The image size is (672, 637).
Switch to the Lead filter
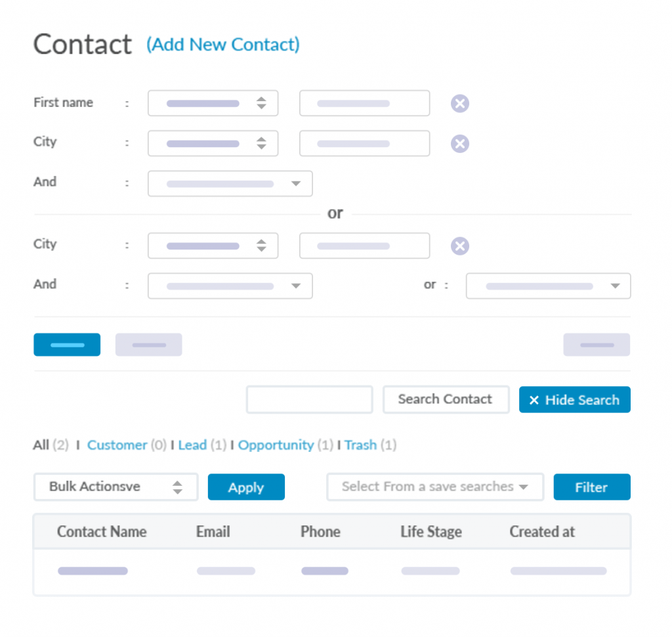click(192, 445)
